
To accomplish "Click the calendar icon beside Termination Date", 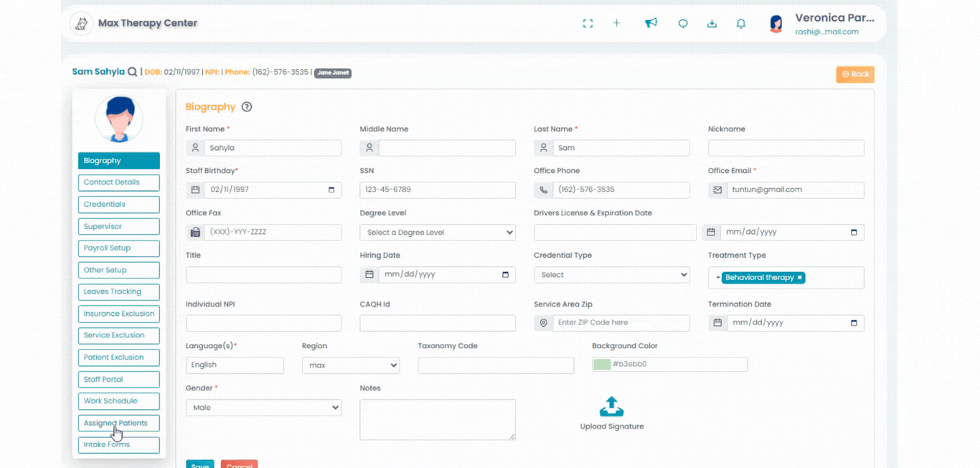I will [717, 323].
